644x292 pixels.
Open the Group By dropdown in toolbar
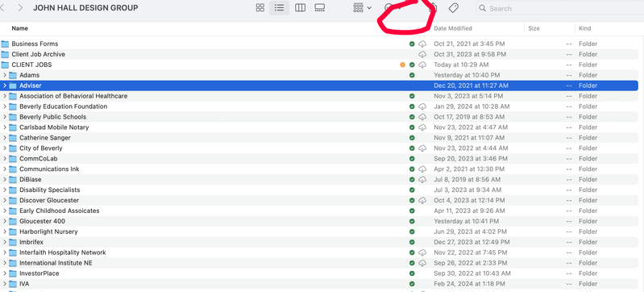(x=362, y=8)
